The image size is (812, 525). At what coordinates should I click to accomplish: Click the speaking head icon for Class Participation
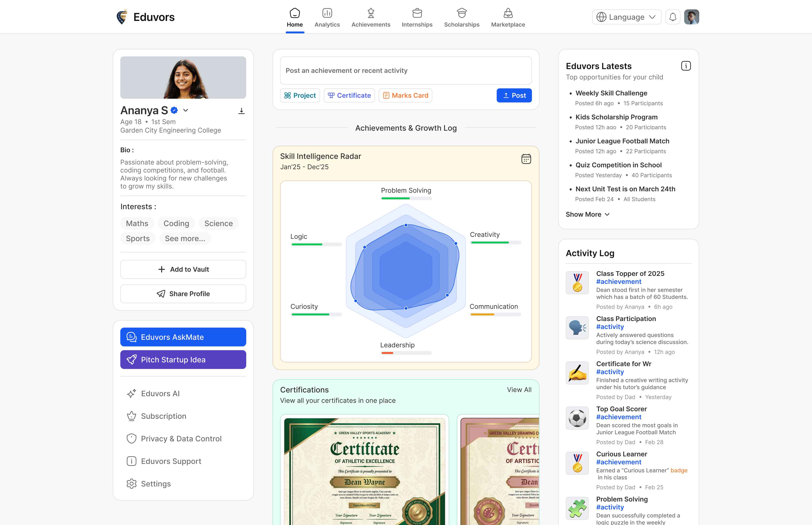point(577,328)
